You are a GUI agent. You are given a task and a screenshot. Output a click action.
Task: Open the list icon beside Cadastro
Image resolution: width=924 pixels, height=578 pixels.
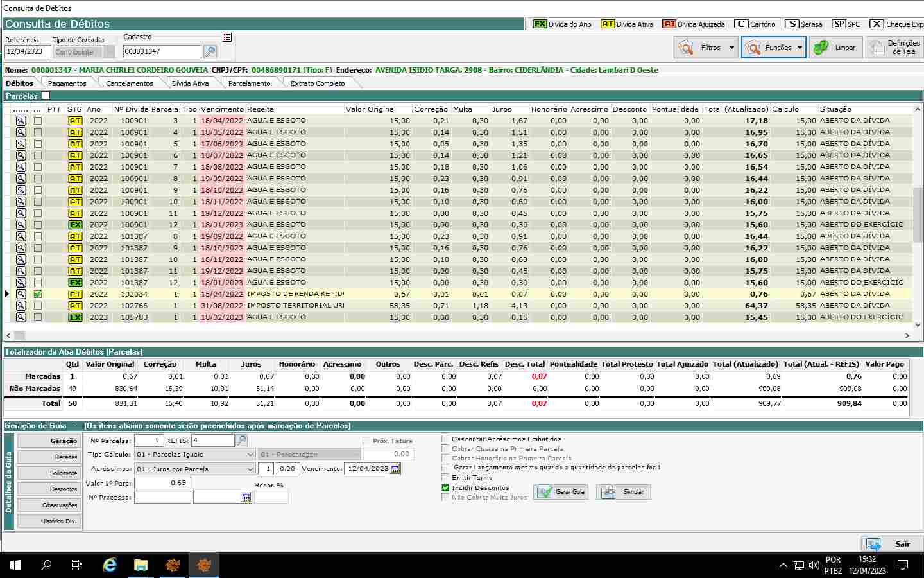pyautogui.click(x=227, y=37)
